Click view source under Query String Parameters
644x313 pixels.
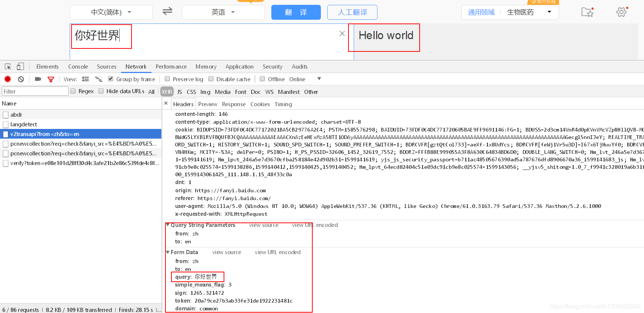264,225
